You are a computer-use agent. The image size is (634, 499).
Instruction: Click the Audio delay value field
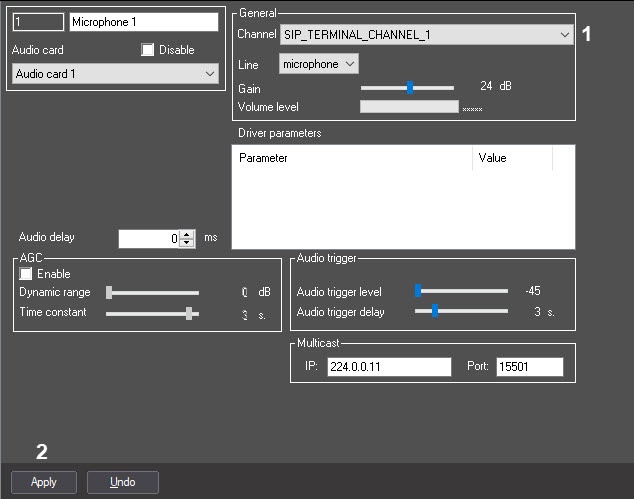pyautogui.click(x=148, y=239)
